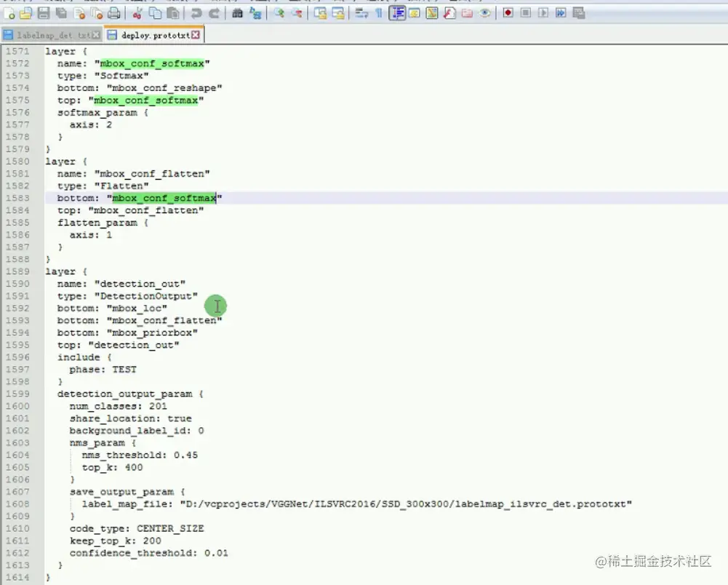Save the file with the Save icon
728x585 pixels.
point(44,14)
